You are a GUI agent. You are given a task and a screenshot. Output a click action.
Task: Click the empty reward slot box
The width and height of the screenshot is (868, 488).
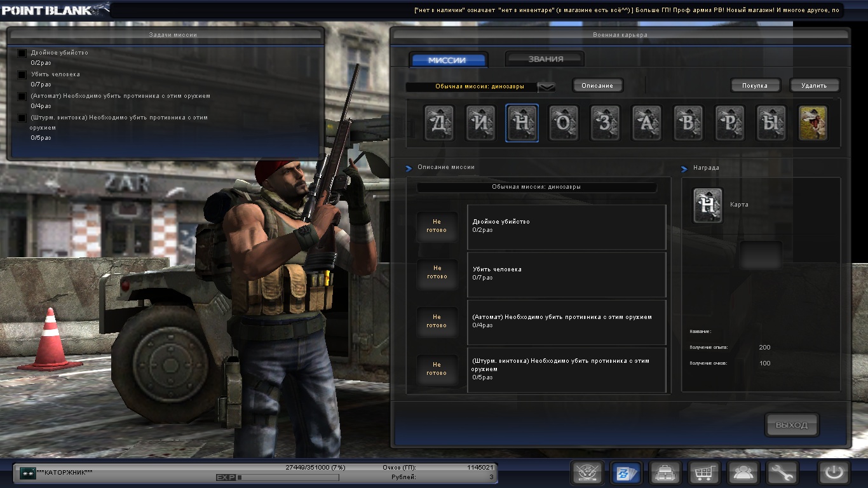point(761,255)
